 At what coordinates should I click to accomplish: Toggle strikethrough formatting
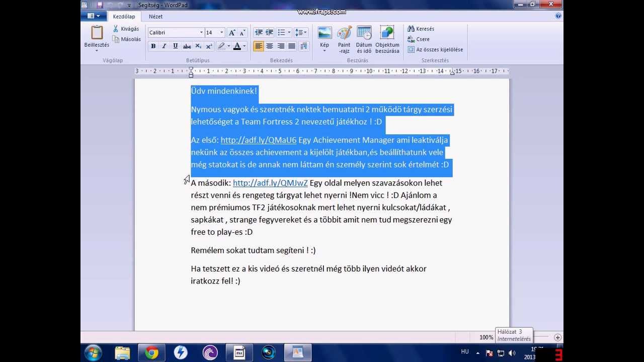[x=187, y=46]
